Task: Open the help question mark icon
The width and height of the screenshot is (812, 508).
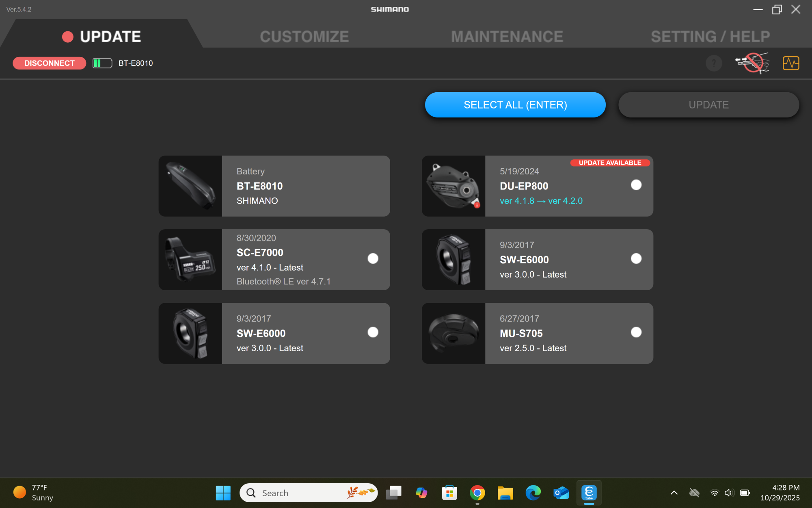Action: pyautogui.click(x=714, y=63)
